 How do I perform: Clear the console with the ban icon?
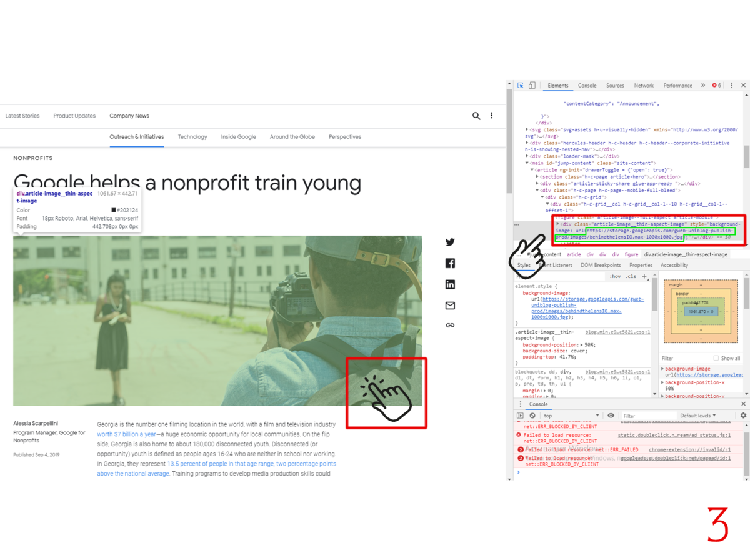(x=532, y=416)
